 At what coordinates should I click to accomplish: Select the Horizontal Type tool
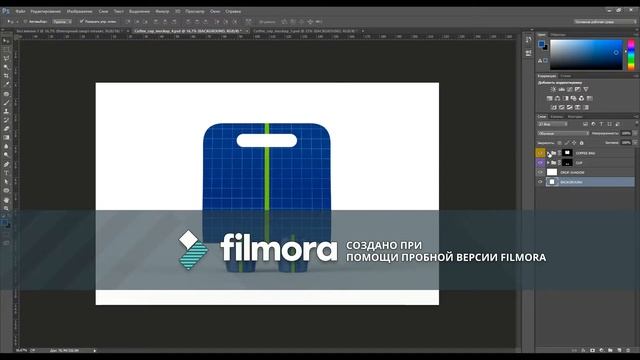point(6,173)
